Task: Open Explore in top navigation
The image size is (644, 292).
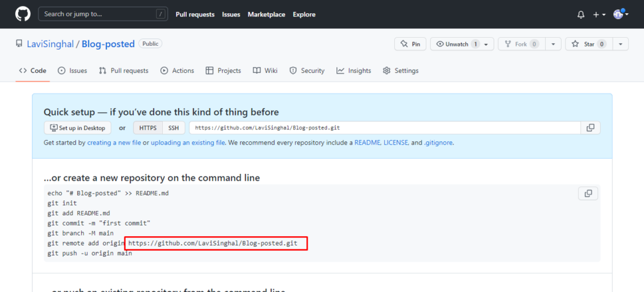Action: pyautogui.click(x=304, y=14)
